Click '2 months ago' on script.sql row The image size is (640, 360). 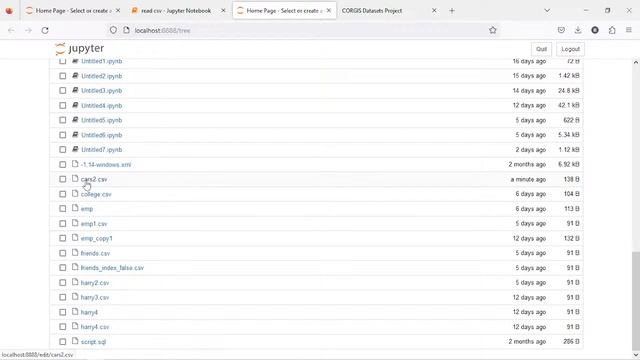[527, 341]
